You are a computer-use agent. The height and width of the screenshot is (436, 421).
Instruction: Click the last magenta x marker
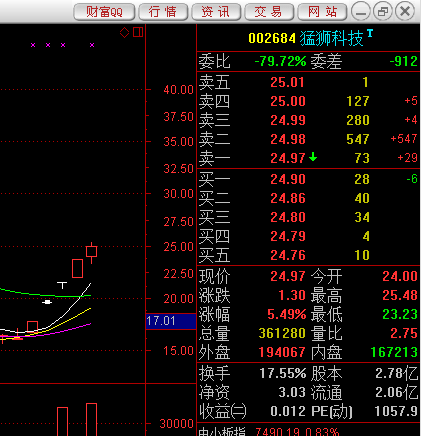coord(92,45)
